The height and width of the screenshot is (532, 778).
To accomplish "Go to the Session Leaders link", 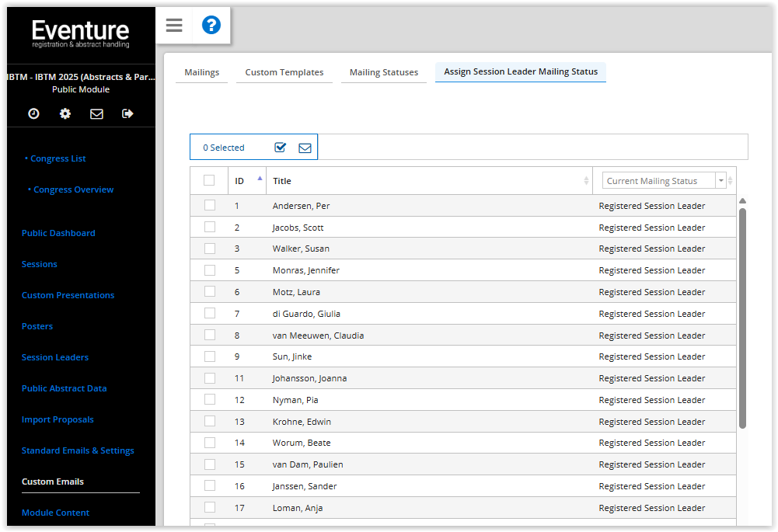I will [55, 357].
